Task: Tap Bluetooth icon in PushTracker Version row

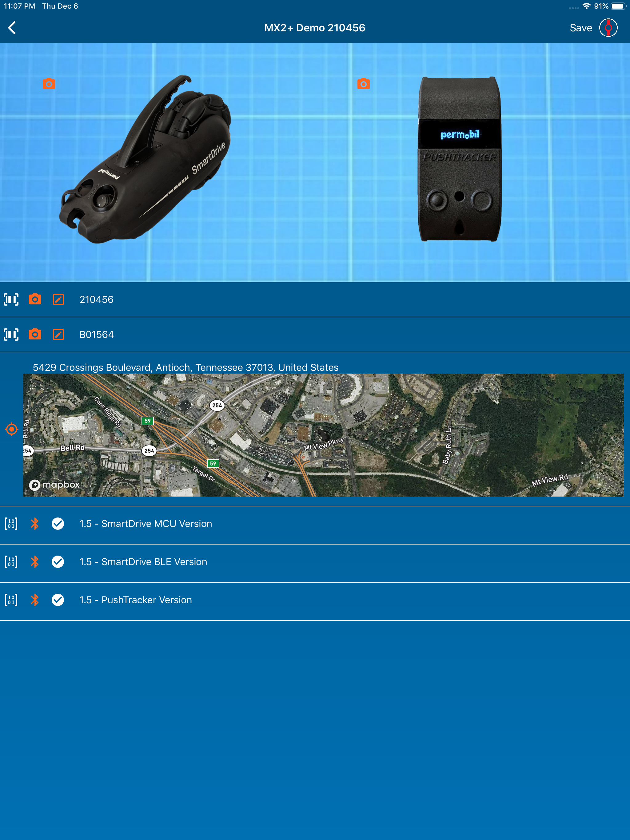Action: pos(34,600)
